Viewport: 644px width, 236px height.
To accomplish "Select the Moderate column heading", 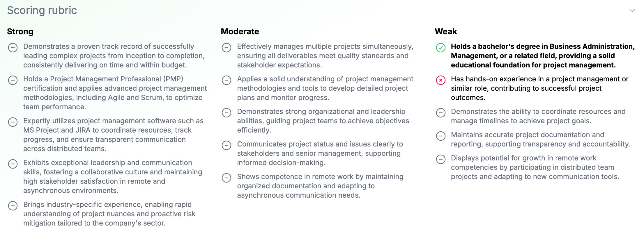I will (240, 31).
